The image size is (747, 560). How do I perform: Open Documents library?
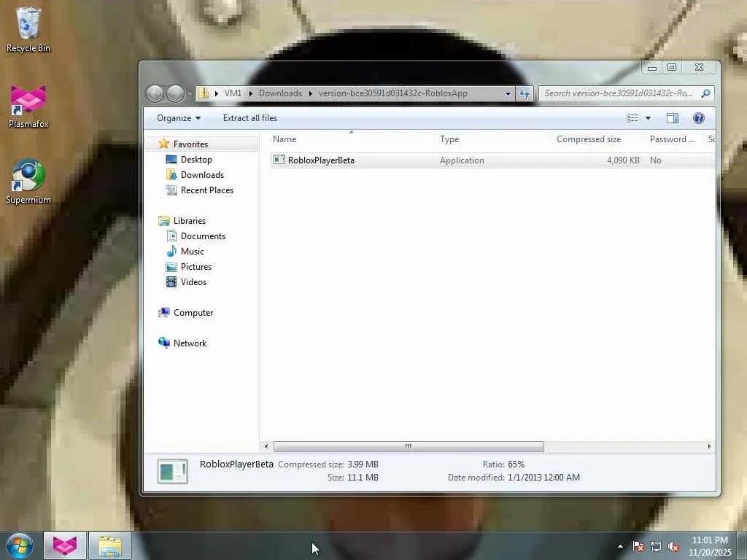[x=203, y=236]
